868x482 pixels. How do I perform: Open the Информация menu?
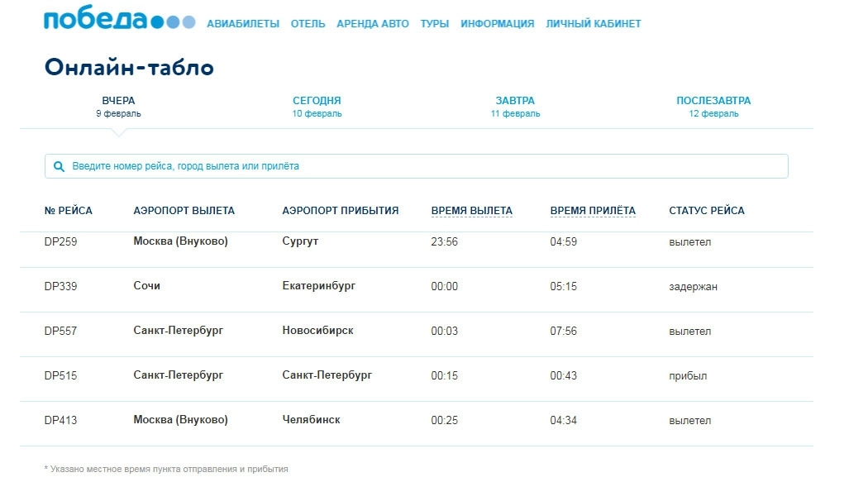click(497, 24)
